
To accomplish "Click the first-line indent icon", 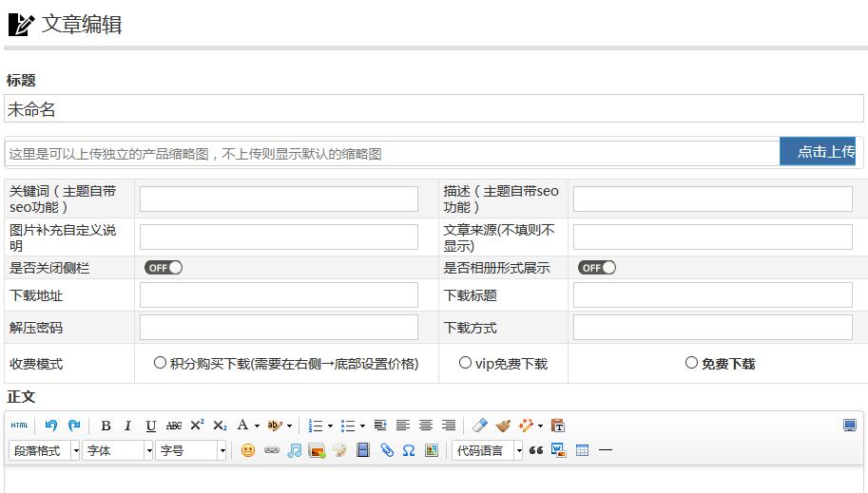I will click(x=379, y=426).
